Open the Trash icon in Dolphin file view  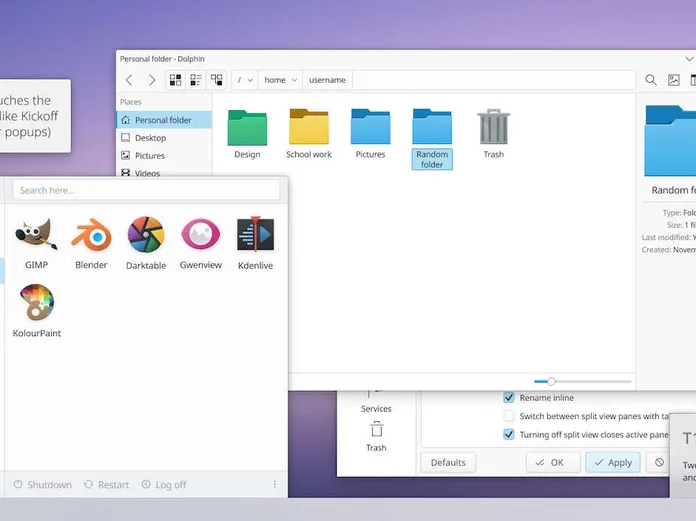[494, 134]
